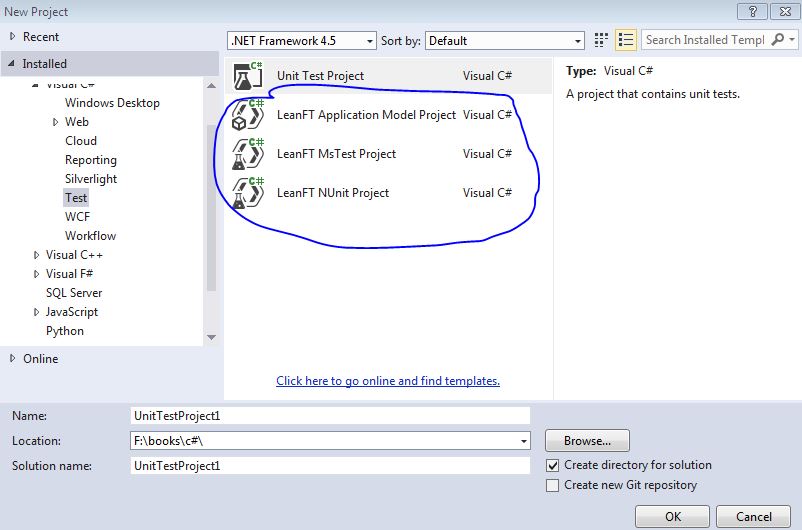Click the tree scrollbar up arrow
802x530 pixels.
tap(211, 85)
